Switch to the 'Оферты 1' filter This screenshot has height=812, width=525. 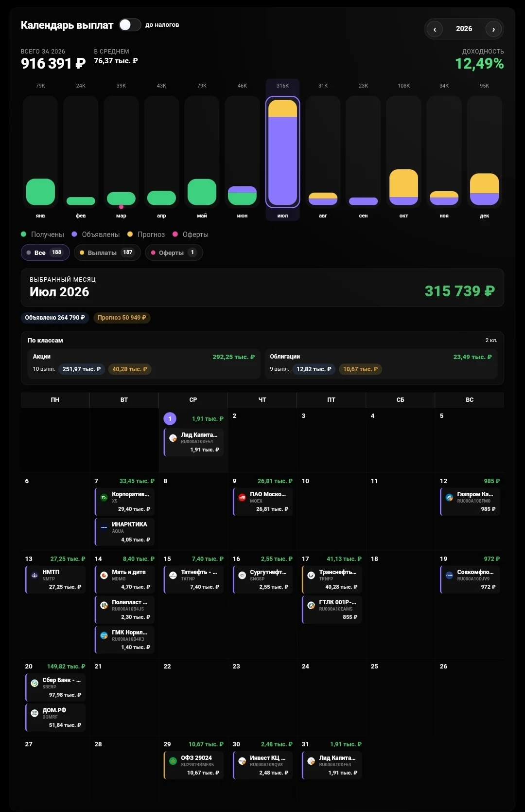click(174, 253)
